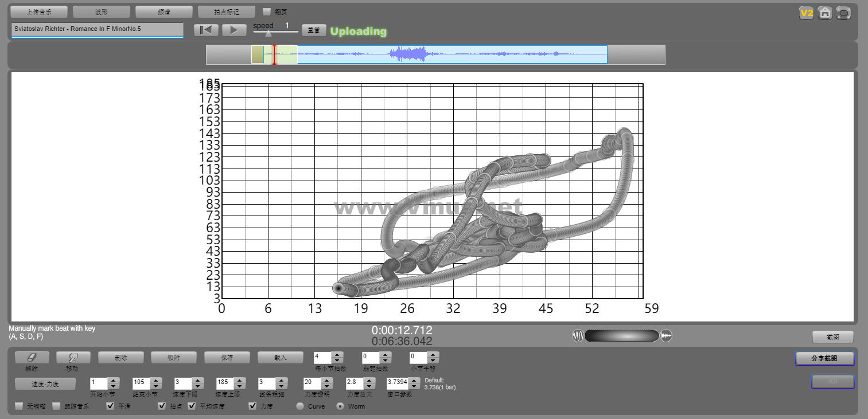Increase the 速度上限 tempo upper limit
The image size is (868, 419).
[x=239, y=380]
